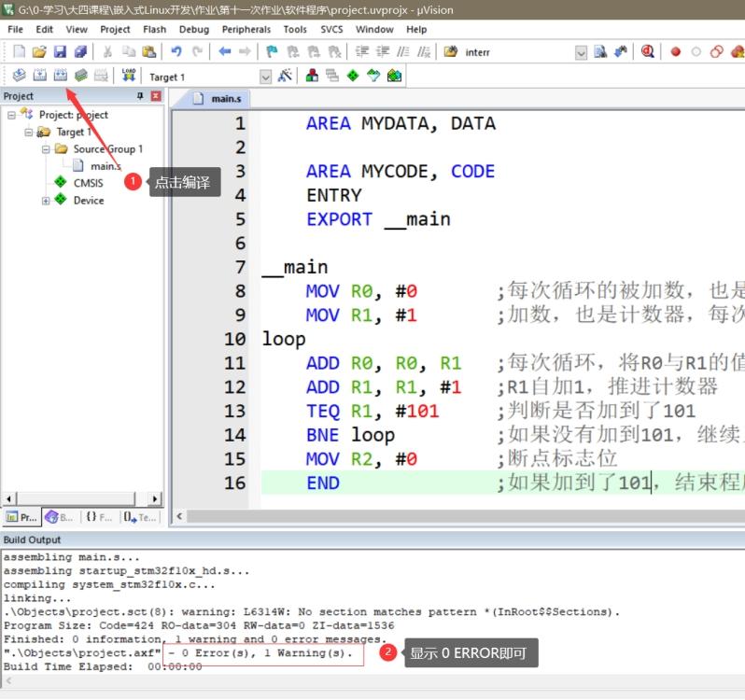The height and width of the screenshot is (700, 745).
Task: Open the Peripherals menu
Action: (x=246, y=29)
